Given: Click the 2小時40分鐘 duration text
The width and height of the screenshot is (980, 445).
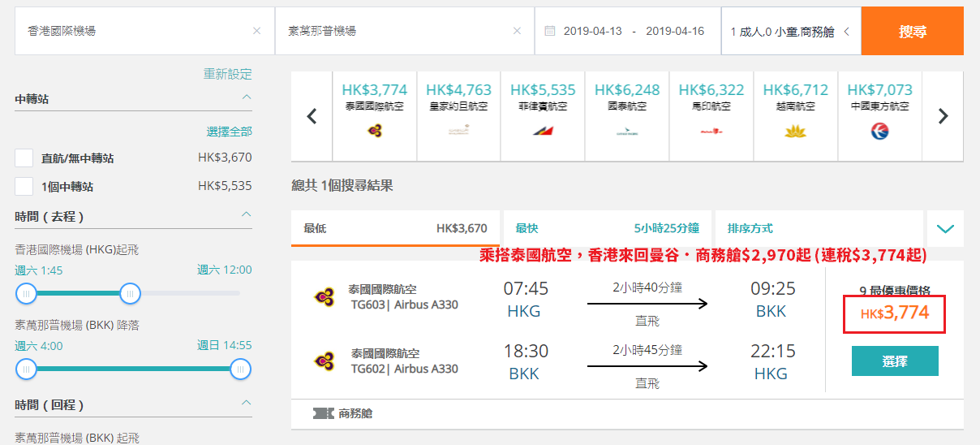Looking at the screenshot, I should coord(647,287).
